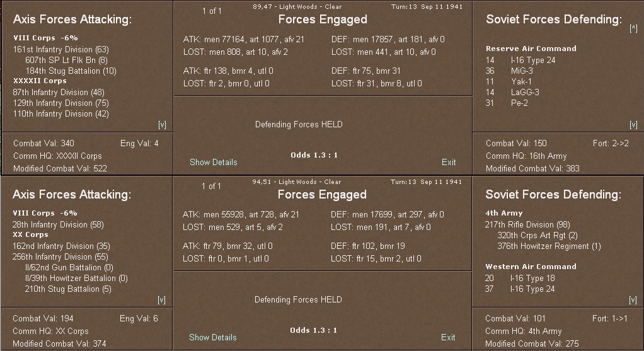Expand defenders list below I-16 Type 24 in 4th Army panel
This screenshot has width=644, height=351.
[x=633, y=300]
